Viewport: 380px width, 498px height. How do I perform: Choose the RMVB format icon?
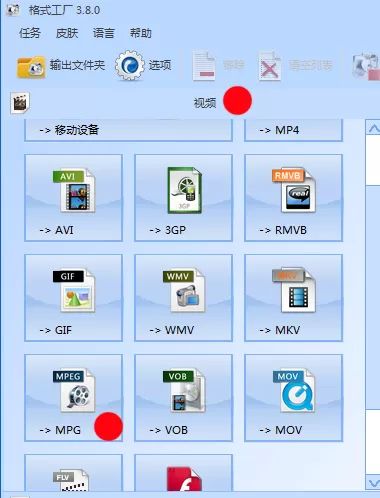coord(294,190)
